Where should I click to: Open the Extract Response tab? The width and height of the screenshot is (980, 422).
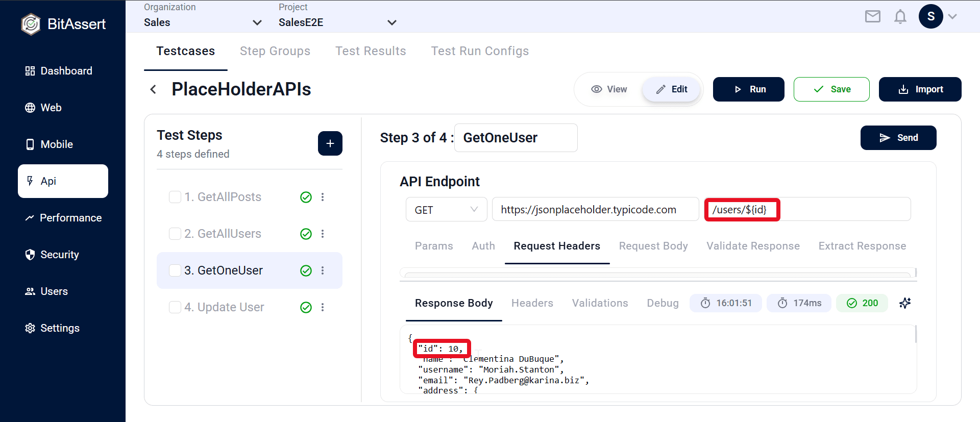pyautogui.click(x=862, y=246)
